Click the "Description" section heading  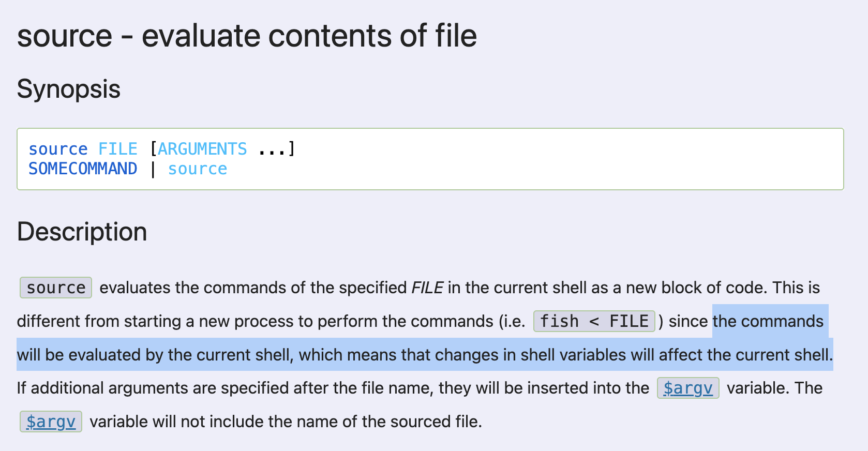pos(82,232)
